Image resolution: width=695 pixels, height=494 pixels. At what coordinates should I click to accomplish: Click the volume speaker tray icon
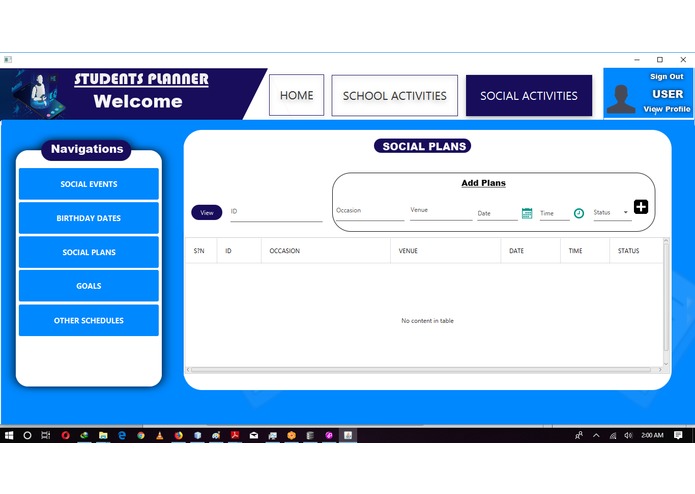(x=628, y=435)
